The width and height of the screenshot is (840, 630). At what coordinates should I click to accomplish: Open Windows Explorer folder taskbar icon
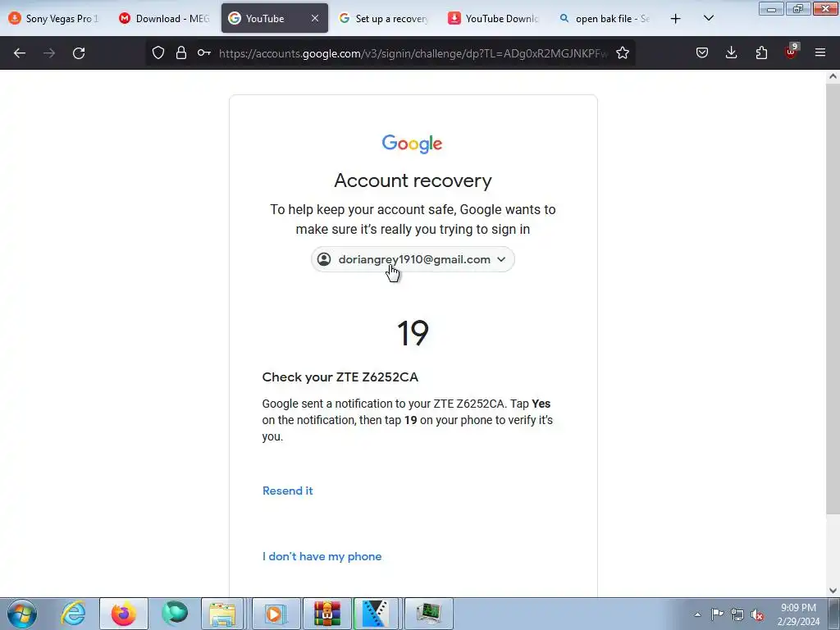tap(223, 614)
